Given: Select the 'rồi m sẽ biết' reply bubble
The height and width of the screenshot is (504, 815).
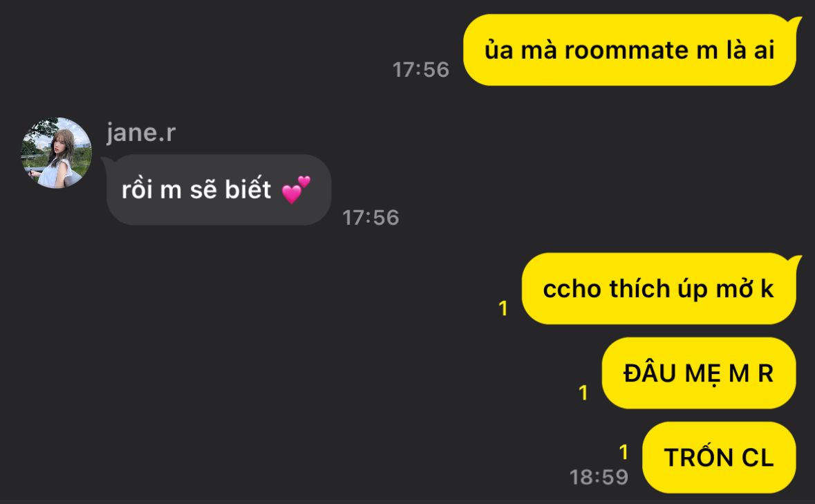Looking at the screenshot, I should click(219, 189).
